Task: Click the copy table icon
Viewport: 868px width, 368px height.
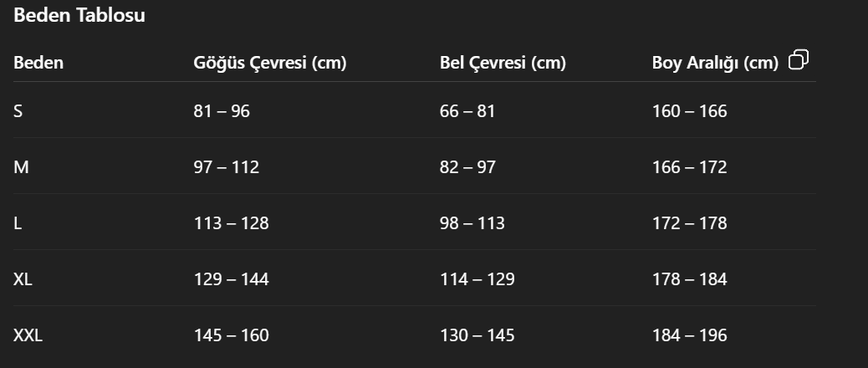Action: point(799,59)
